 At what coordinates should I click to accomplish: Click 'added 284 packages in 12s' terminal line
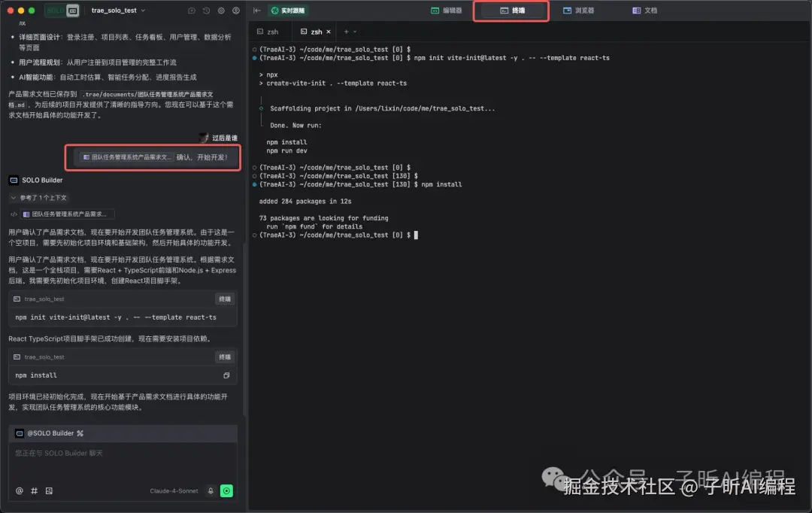click(x=305, y=201)
